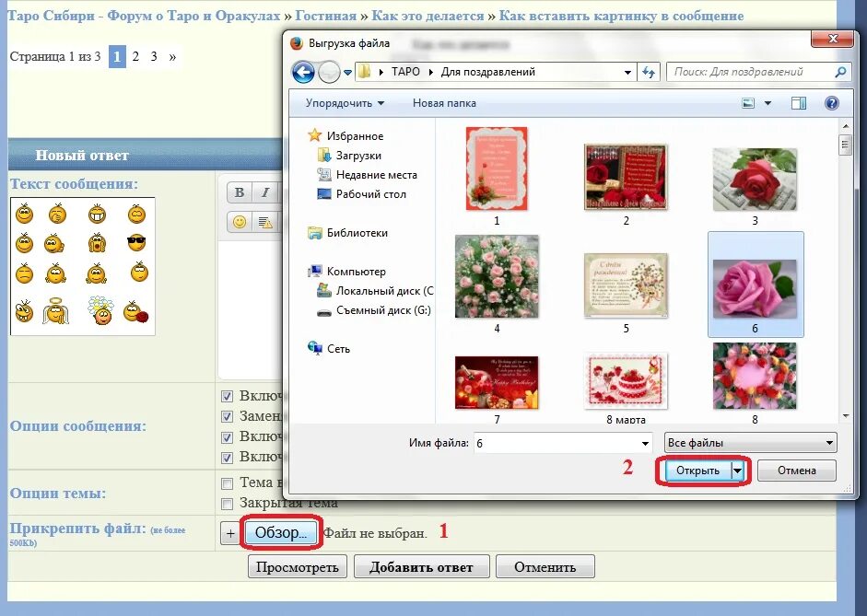The image size is (867, 616).
Task: Click Отменить button on forum form
Action: pos(545,567)
